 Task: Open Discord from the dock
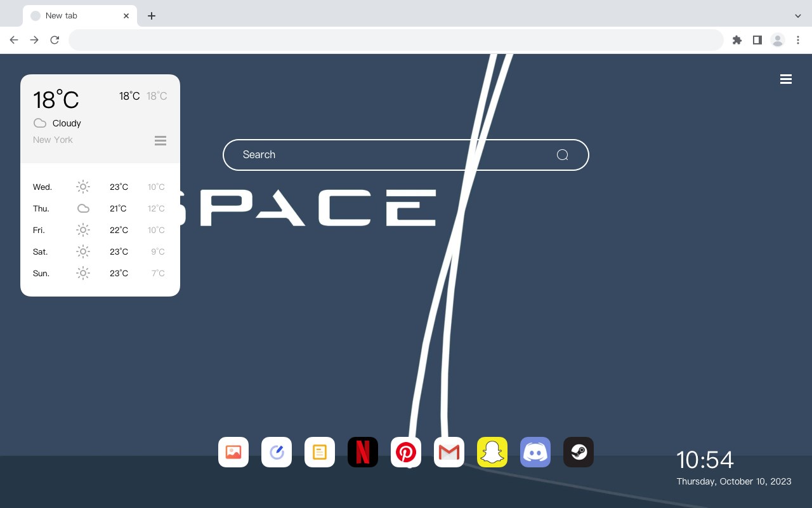[x=535, y=452]
